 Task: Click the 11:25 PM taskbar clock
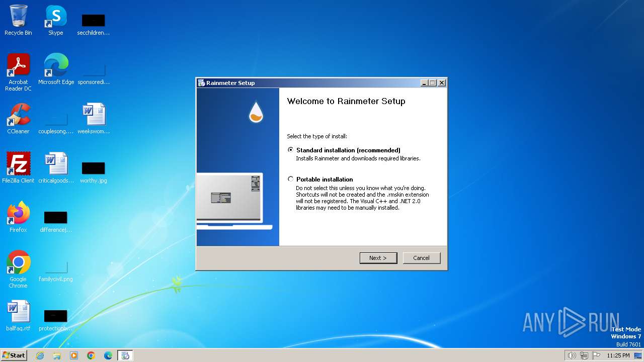[x=618, y=355]
